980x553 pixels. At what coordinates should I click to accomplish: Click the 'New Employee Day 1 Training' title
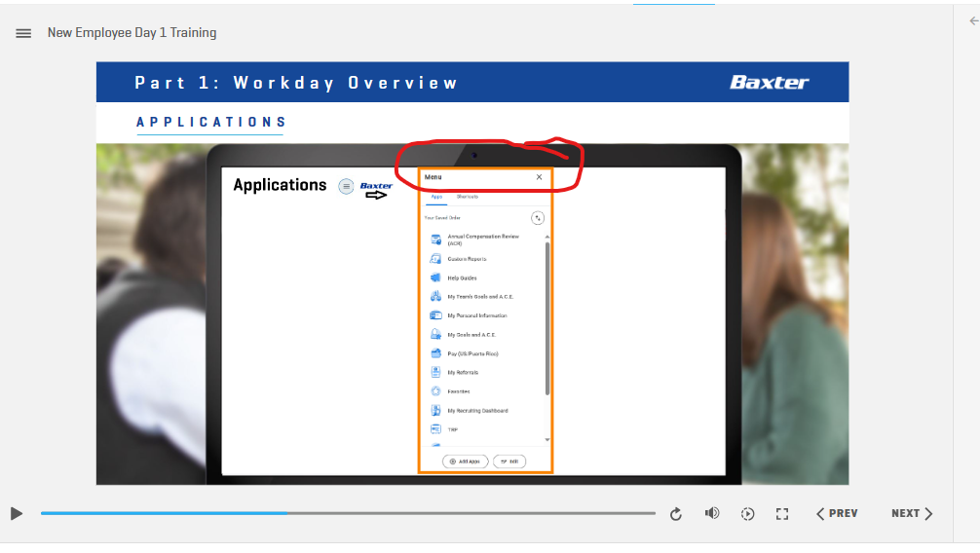tap(132, 32)
